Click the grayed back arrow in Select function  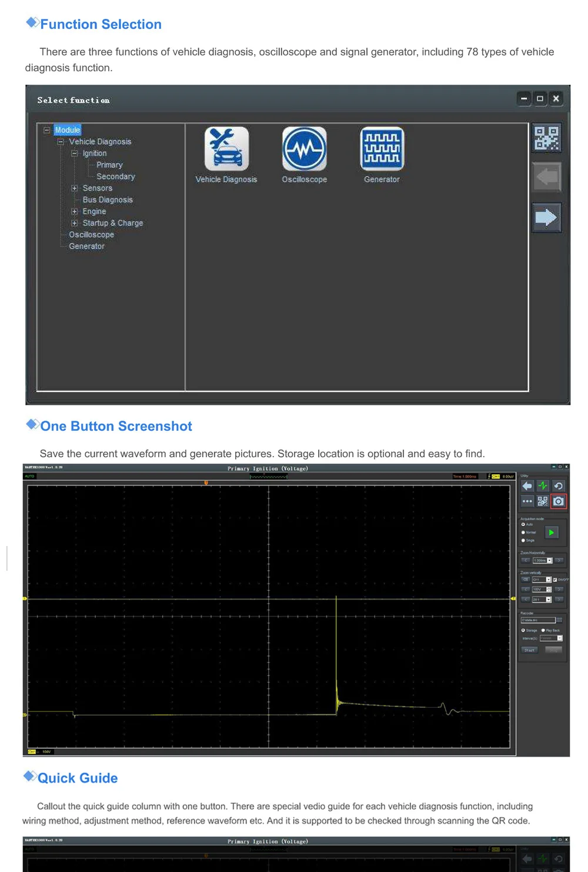546,177
